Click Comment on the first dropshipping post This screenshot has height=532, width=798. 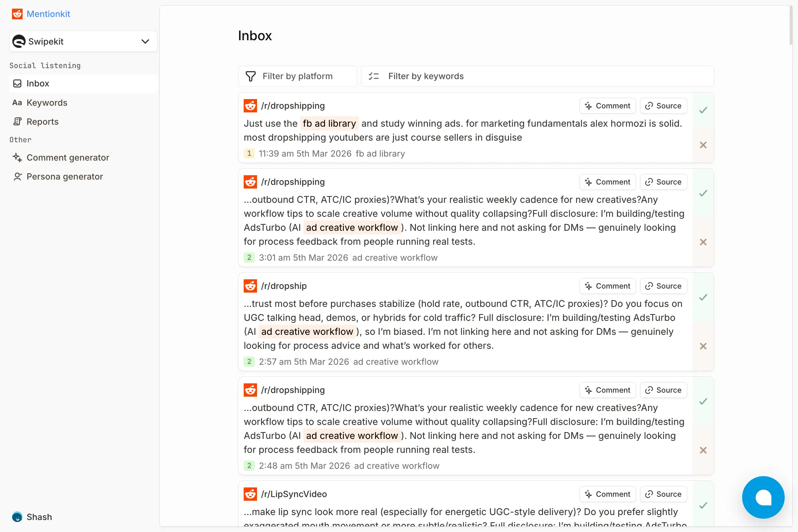[607, 105]
